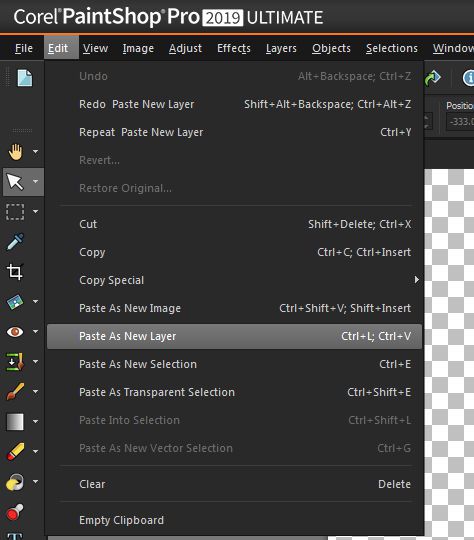Expand the Pan tool flyout arrow

click(x=35, y=151)
